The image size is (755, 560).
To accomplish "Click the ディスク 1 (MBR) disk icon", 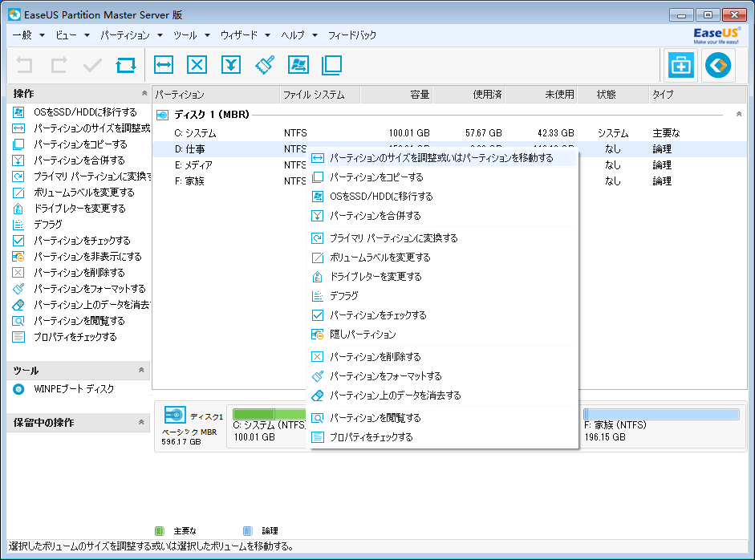I will click(x=163, y=115).
